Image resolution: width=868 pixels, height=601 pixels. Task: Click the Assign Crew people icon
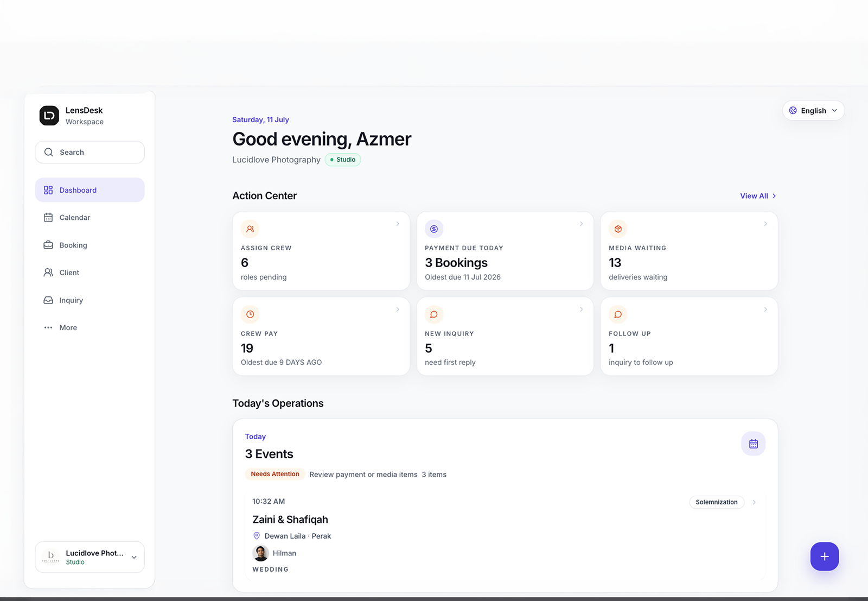[250, 229]
